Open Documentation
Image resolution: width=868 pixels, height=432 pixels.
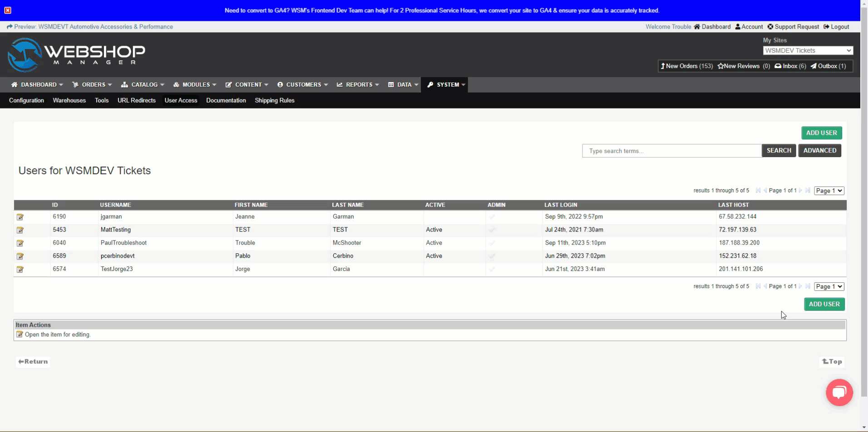226,100
